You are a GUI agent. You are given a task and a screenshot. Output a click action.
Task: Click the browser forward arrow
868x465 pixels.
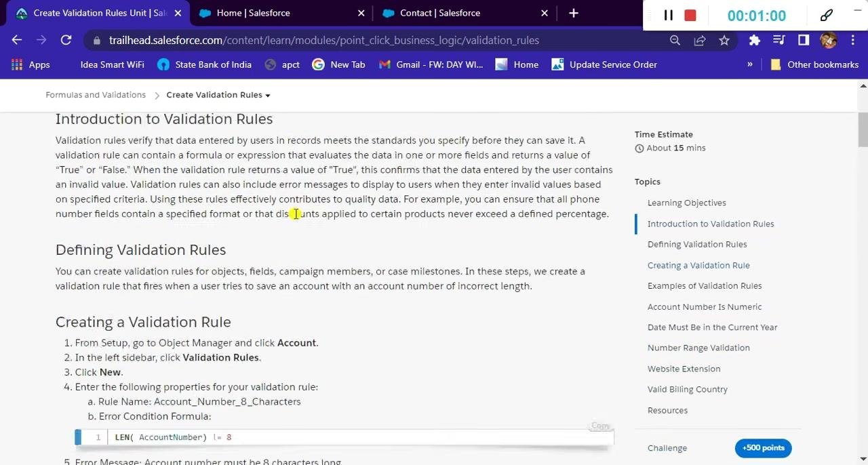41,40
